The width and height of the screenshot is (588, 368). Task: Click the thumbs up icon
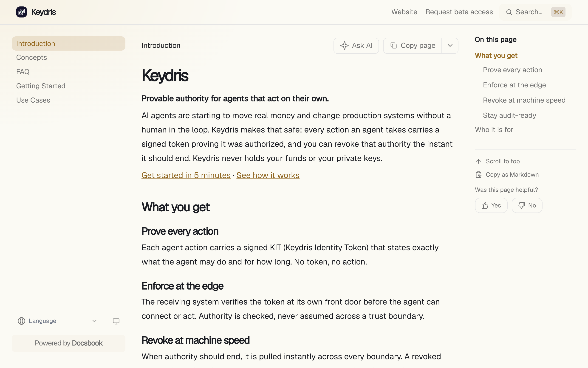click(485, 206)
